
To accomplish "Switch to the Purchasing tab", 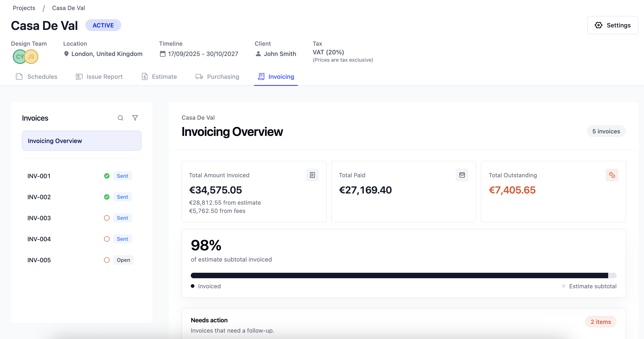I will click(217, 77).
